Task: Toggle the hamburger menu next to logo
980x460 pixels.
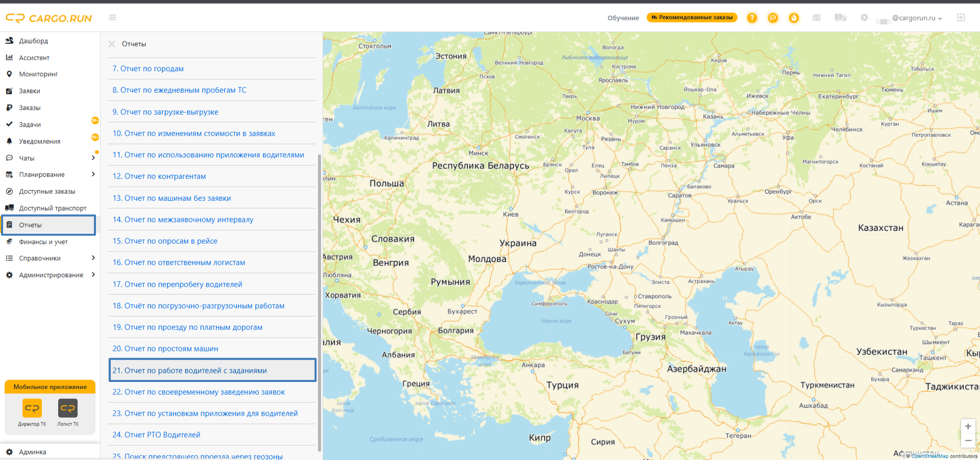Action: (x=112, y=18)
